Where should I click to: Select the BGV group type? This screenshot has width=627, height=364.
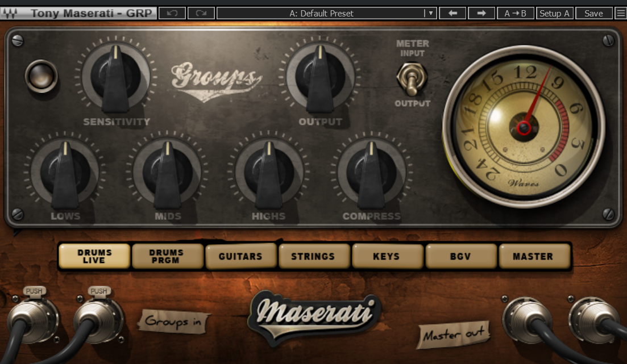tap(460, 256)
